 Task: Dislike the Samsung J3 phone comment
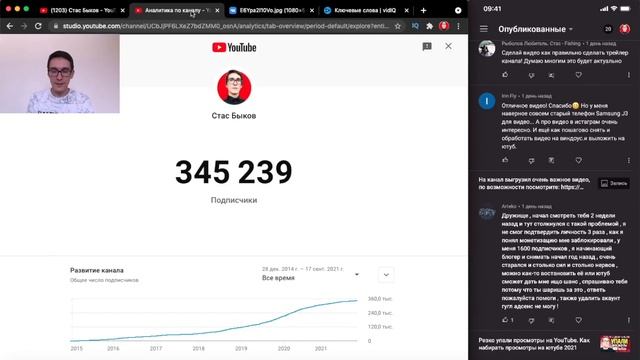(x=531, y=161)
